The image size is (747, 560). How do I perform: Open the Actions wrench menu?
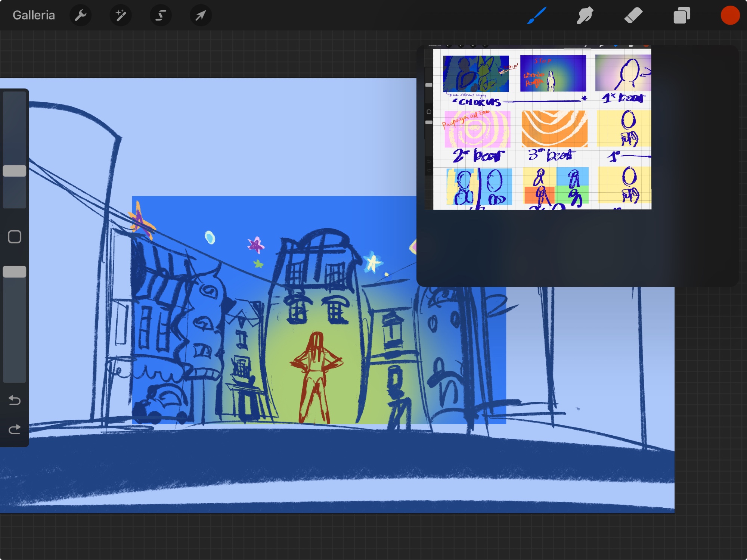click(x=80, y=15)
